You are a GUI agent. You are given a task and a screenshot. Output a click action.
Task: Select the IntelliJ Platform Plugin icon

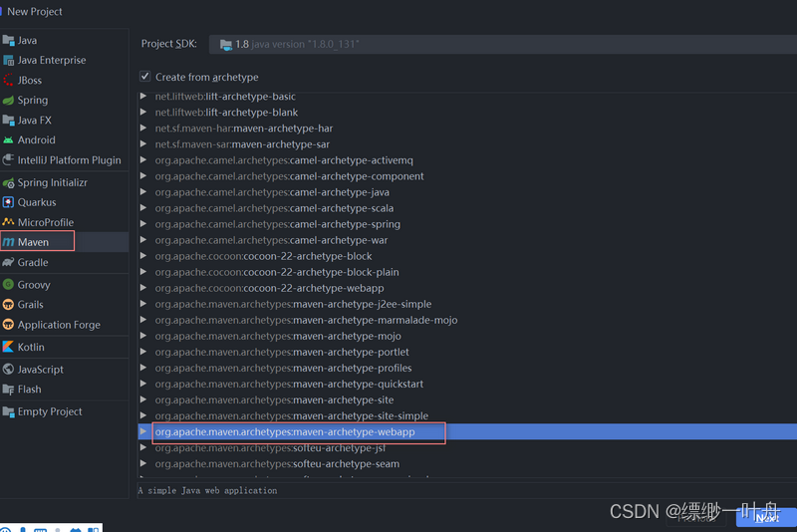(8, 160)
